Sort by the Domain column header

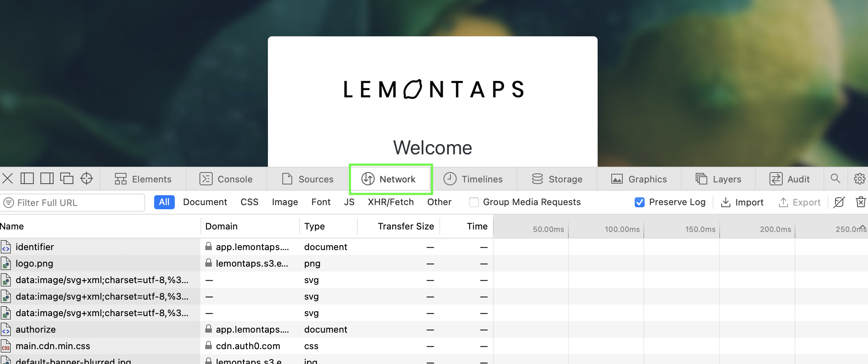click(x=250, y=226)
